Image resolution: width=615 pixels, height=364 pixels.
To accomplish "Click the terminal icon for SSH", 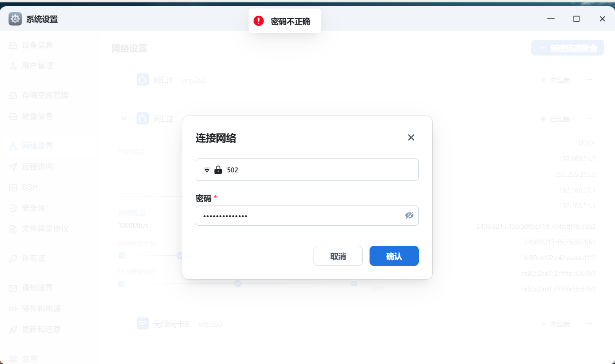I will tap(13, 187).
